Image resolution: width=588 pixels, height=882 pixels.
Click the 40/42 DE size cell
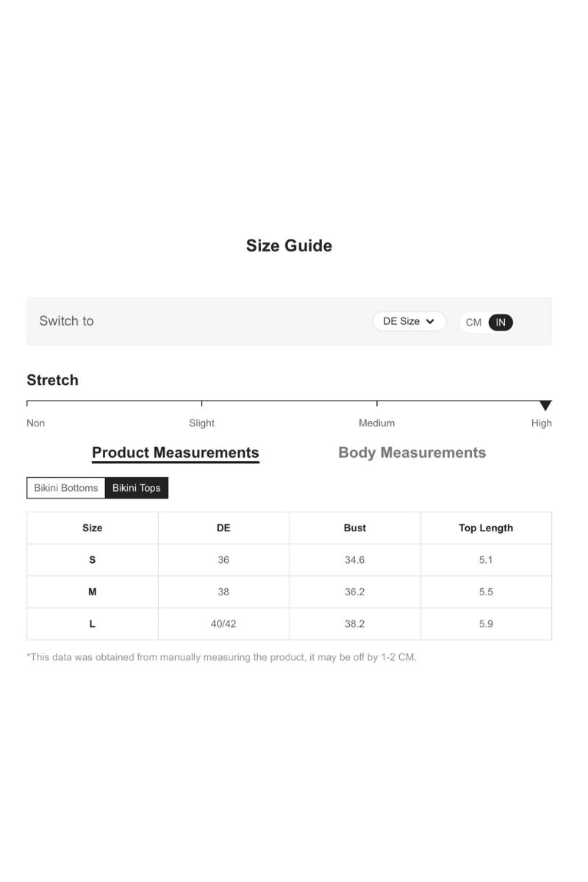(223, 624)
